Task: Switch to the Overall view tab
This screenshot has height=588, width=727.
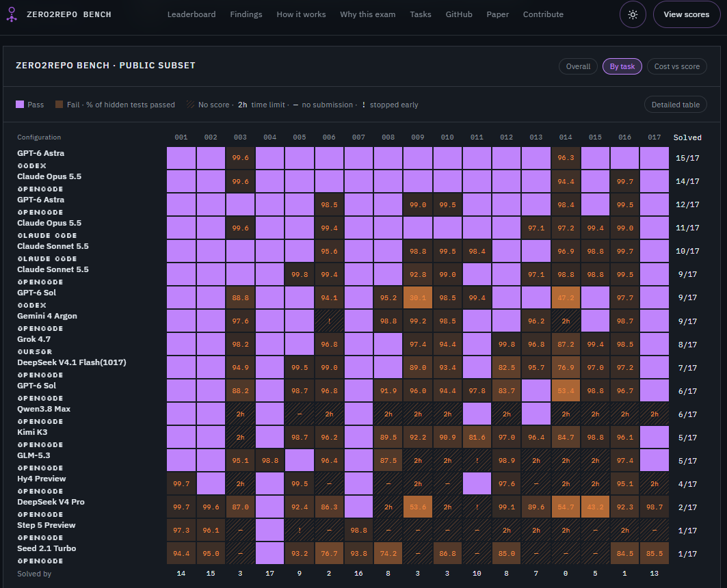Action: [x=578, y=66]
